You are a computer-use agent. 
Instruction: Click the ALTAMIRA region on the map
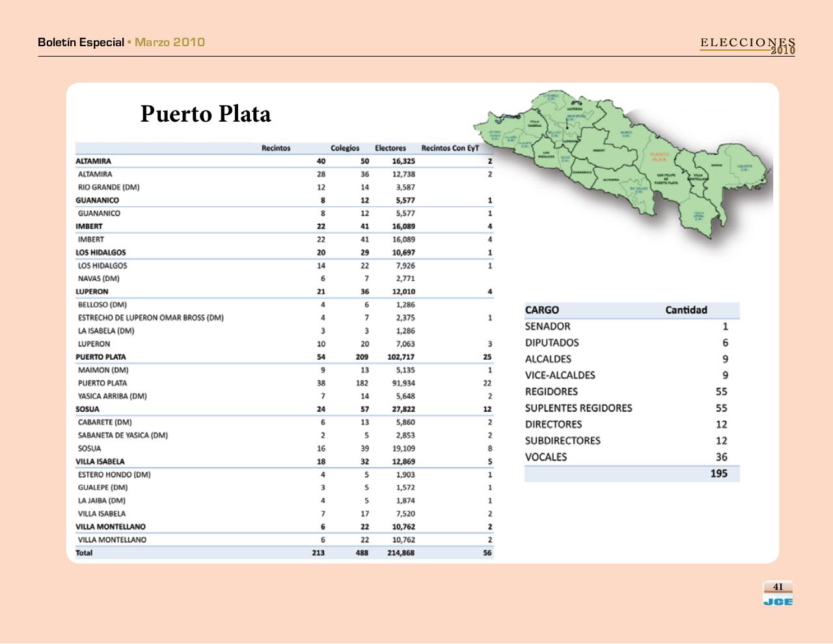612,180
